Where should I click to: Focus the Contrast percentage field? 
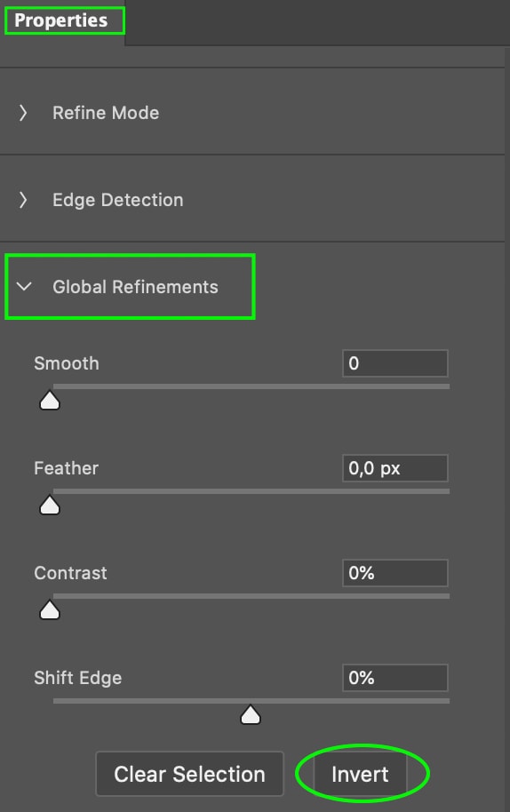click(395, 573)
